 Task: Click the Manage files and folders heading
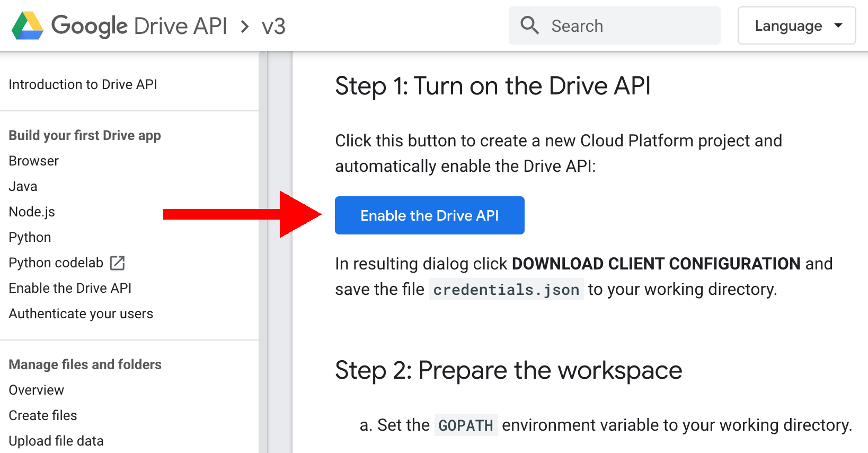click(85, 364)
